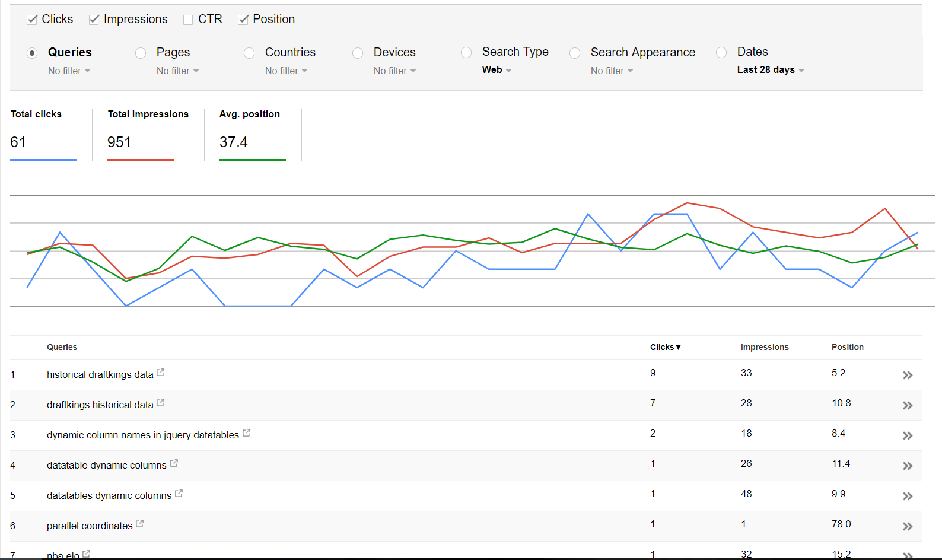Expand details arrow for 'historical draftkings data' row
Viewport: 942px width, 560px height.
point(907,376)
